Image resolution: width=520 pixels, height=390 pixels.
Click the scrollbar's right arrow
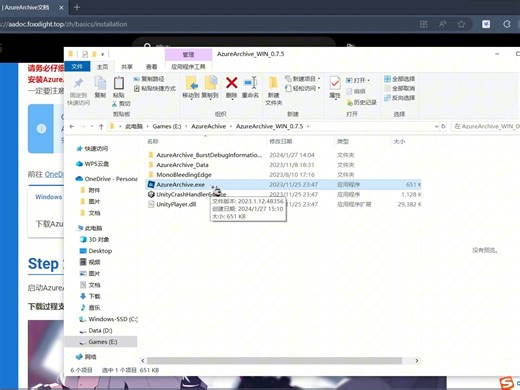417,361
